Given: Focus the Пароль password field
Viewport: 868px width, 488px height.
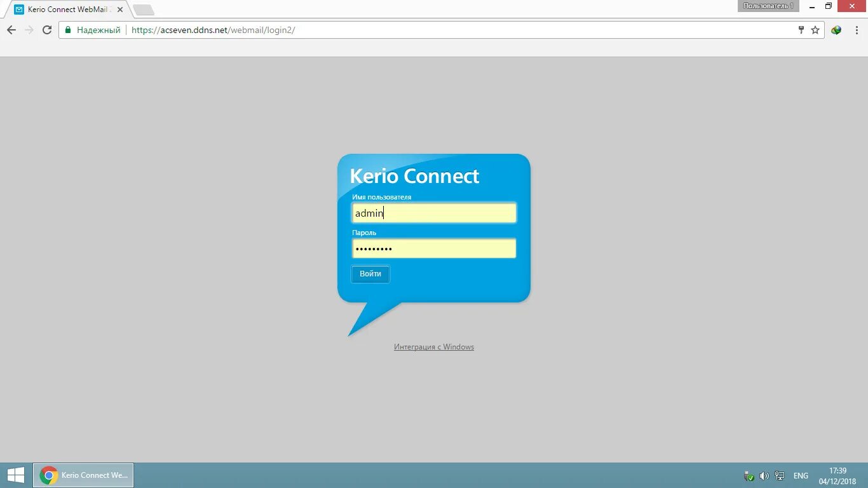Looking at the screenshot, I should point(434,248).
